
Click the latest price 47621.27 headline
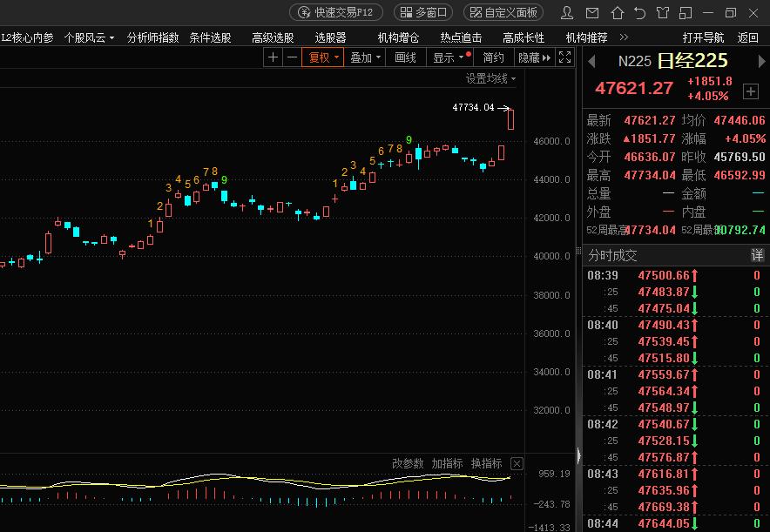[634, 88]
